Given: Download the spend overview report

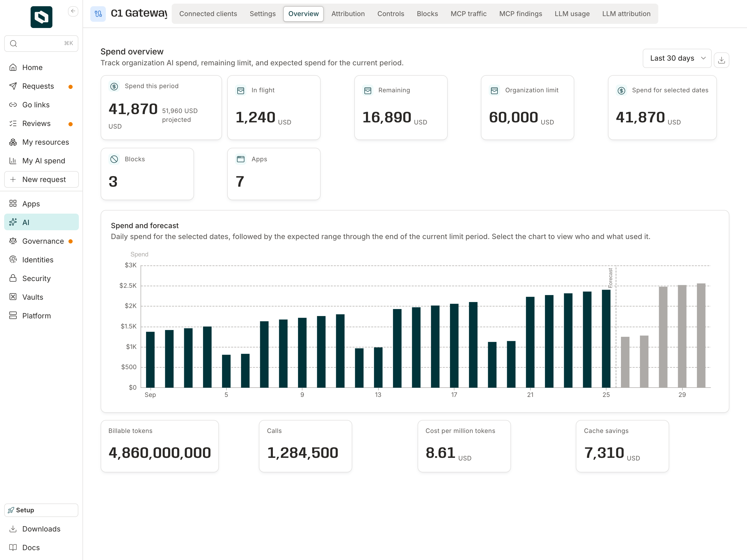Looking at the screenshot, I should coord(721,60).
